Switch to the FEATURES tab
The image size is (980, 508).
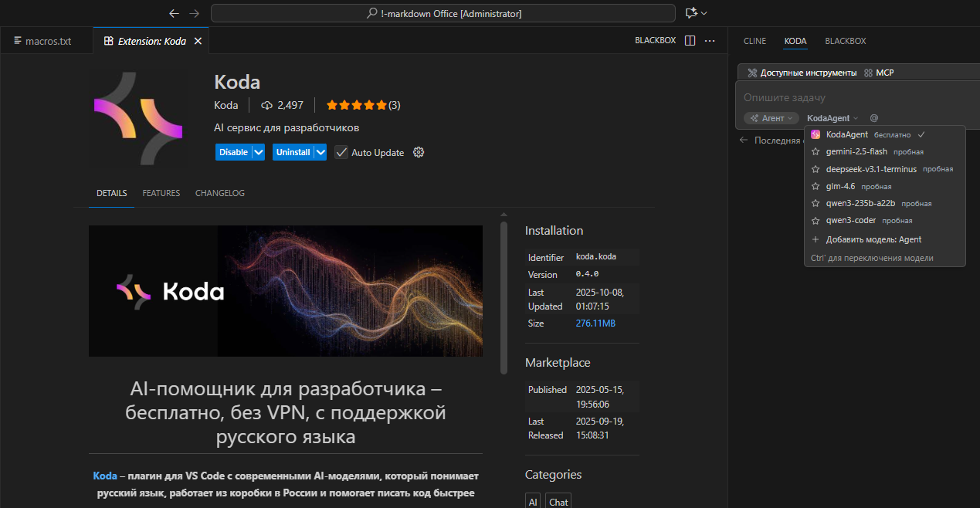161,193
